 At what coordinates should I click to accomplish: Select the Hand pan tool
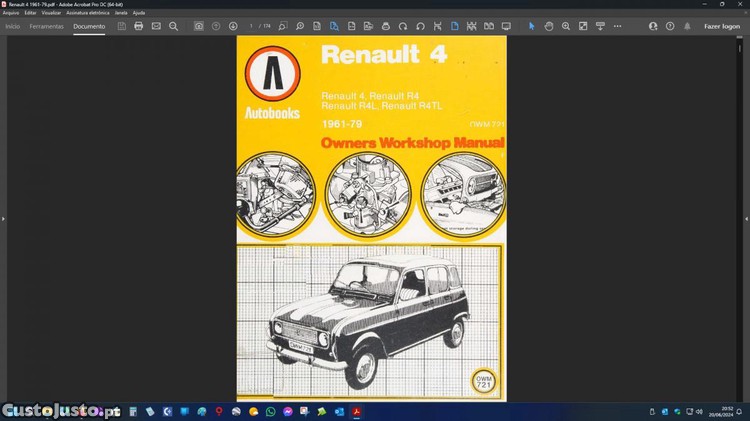(x=549, y=26)
